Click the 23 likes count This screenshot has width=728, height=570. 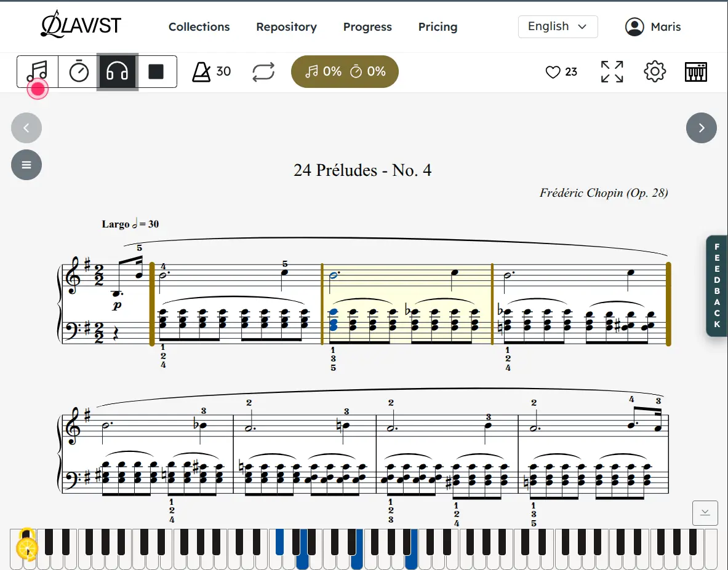(571, 72)
